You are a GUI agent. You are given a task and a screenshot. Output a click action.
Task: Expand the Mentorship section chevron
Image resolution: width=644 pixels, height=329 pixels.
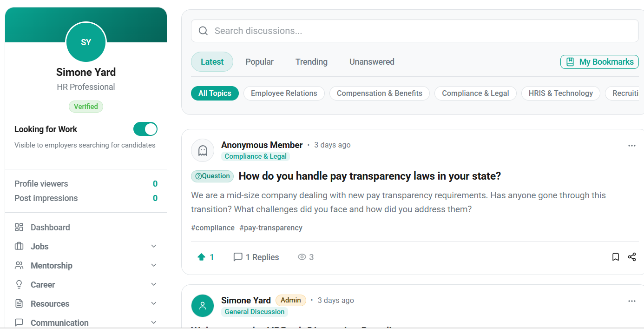pyautogui.click(x=154, y=265)
